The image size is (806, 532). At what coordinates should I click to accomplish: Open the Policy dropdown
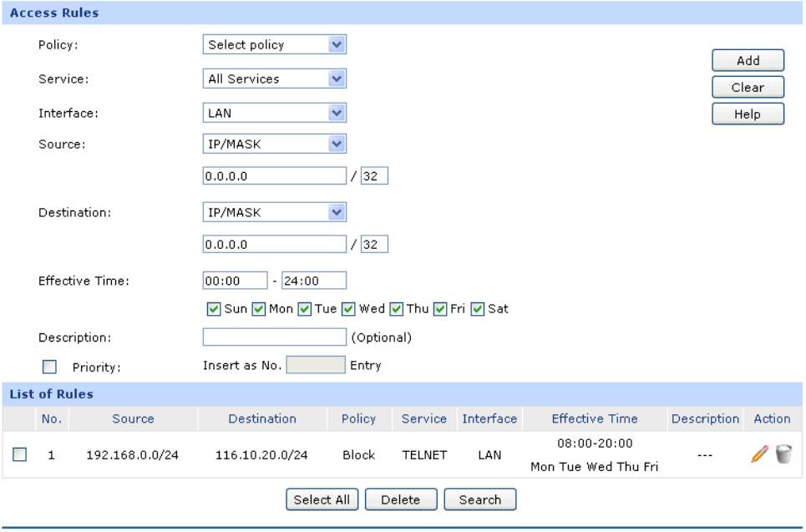coord(275,45)
